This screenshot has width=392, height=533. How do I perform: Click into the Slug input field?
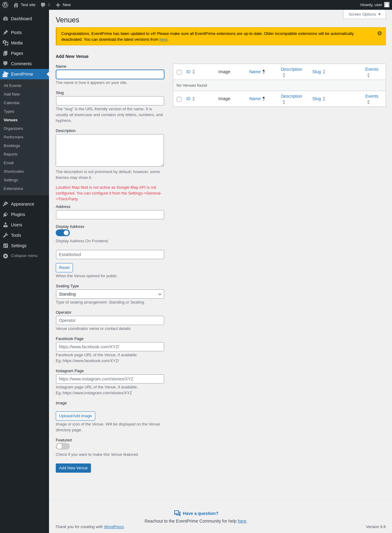coord(110,101)
